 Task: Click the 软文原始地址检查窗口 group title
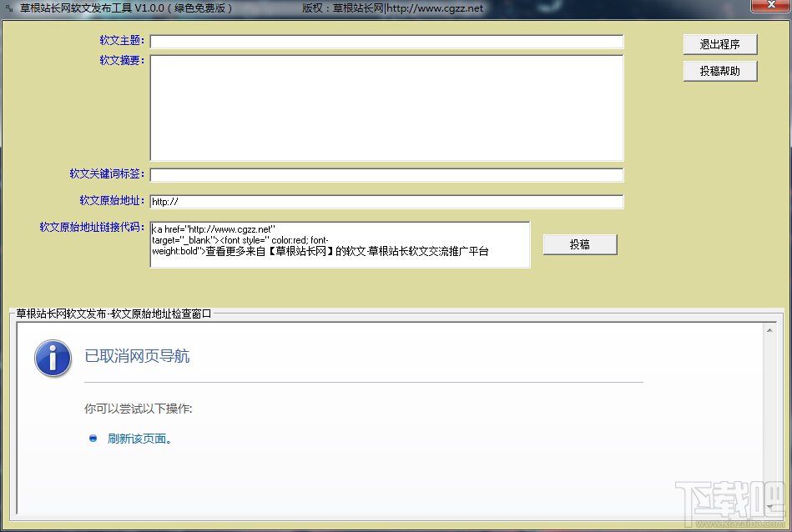114,314
